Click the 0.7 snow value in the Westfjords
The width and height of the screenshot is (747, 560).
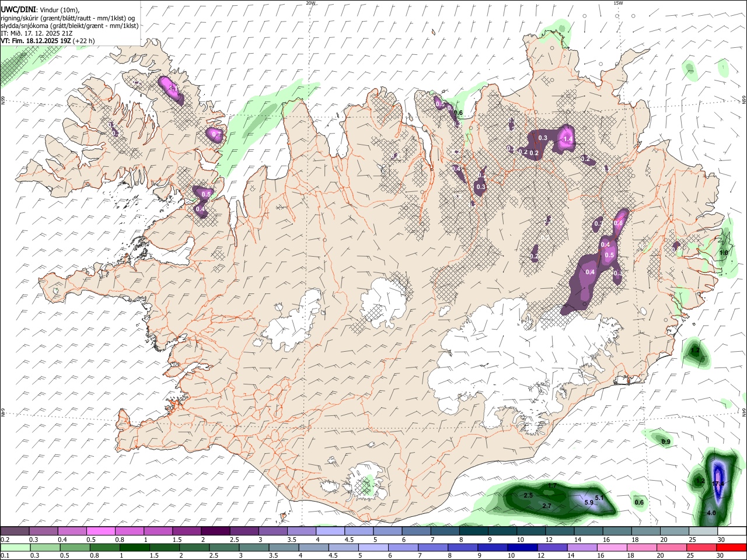(x=216, y=135)
